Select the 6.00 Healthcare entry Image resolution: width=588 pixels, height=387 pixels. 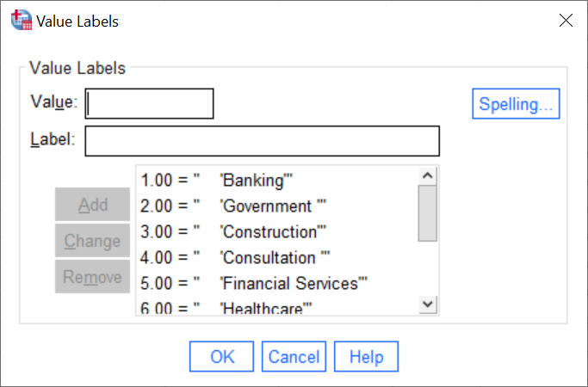click(x=276, y=309)
